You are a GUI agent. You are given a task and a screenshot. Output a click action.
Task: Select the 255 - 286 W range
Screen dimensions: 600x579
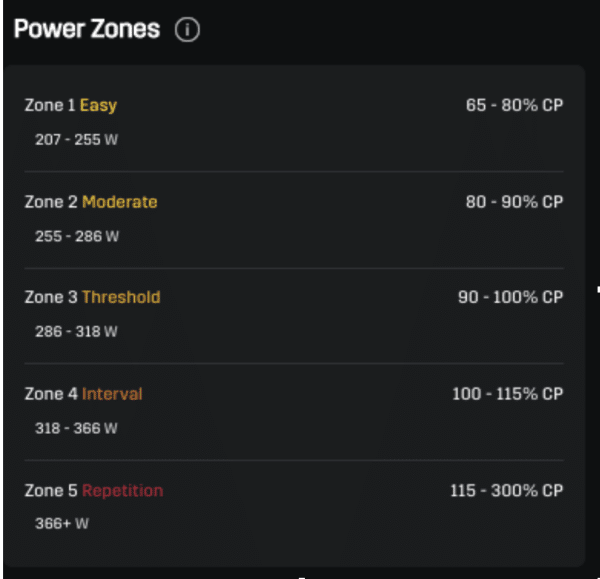(x=77, y=236)
